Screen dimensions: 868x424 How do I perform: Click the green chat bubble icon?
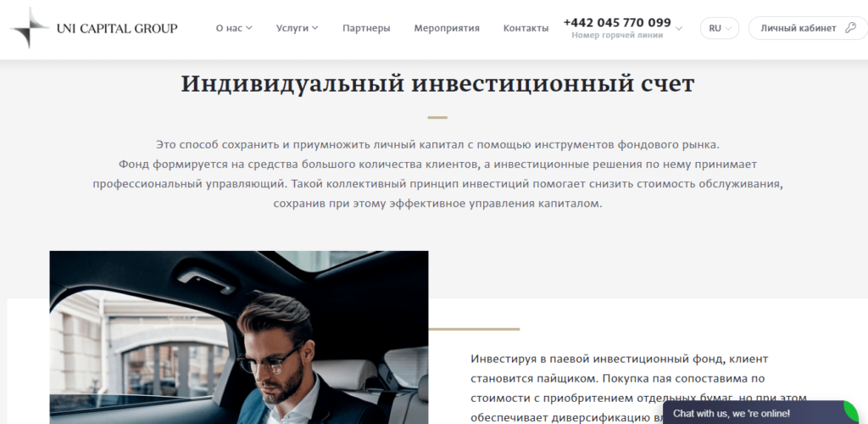851,412
